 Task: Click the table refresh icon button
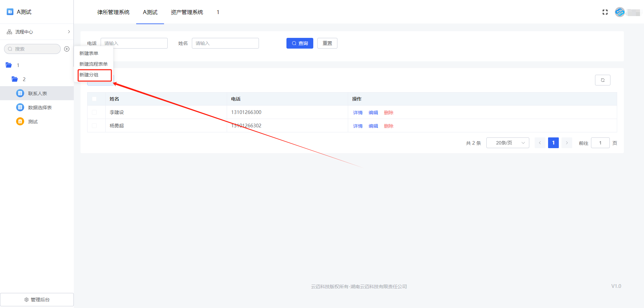602,80
